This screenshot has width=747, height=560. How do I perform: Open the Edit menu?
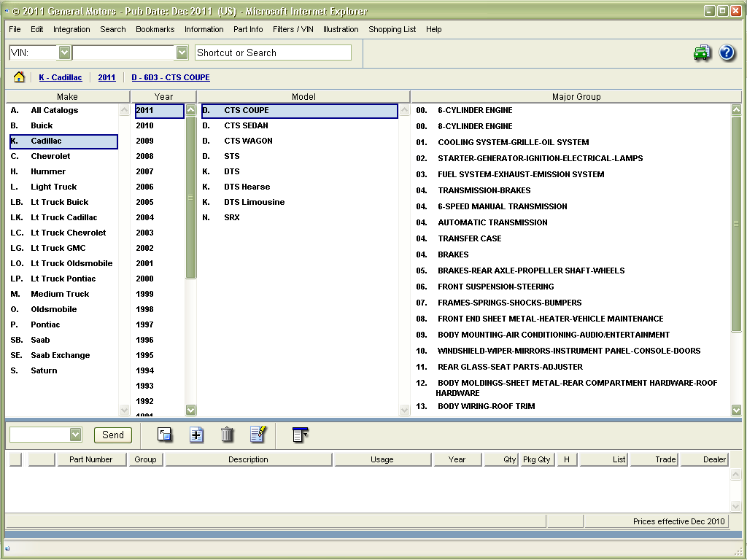click(36, 29)
